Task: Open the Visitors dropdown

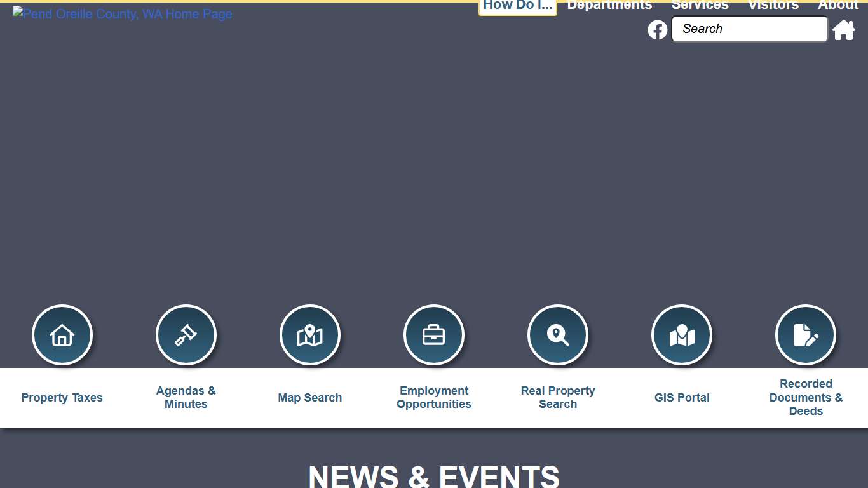Action: point(773,5)
